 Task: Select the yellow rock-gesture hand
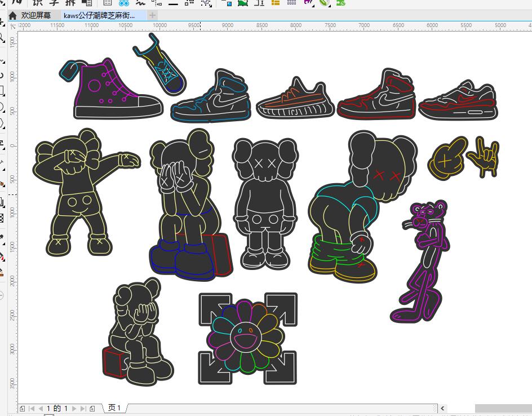[483, 157]
